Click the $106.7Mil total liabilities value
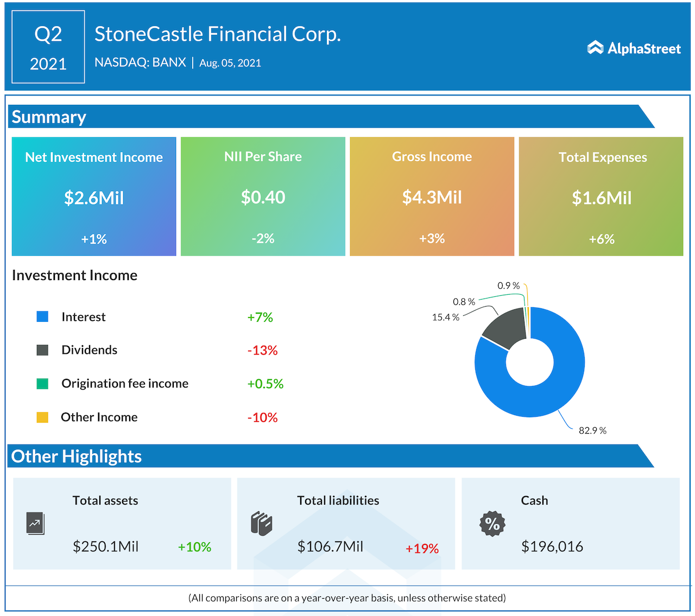 [330, 547]
